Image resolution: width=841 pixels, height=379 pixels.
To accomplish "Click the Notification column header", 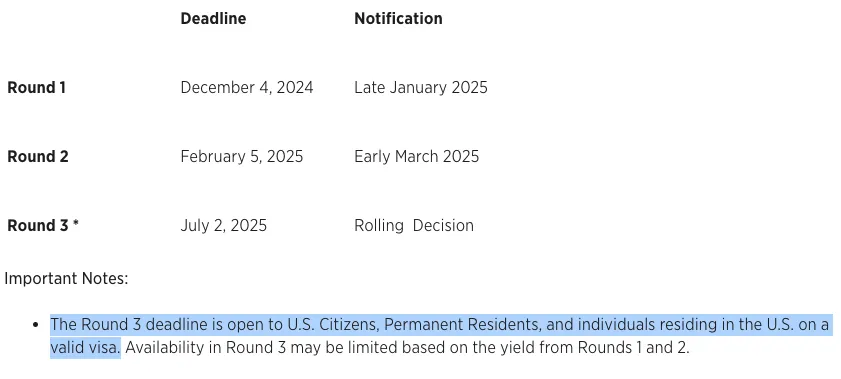I will [x=398, y=19].
